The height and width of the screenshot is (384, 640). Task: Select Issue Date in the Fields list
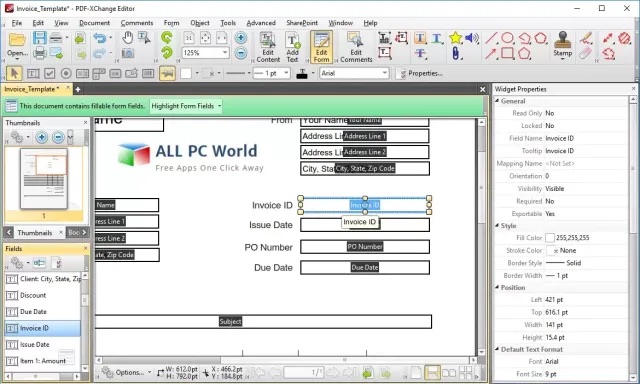click(x=35, y=344)
